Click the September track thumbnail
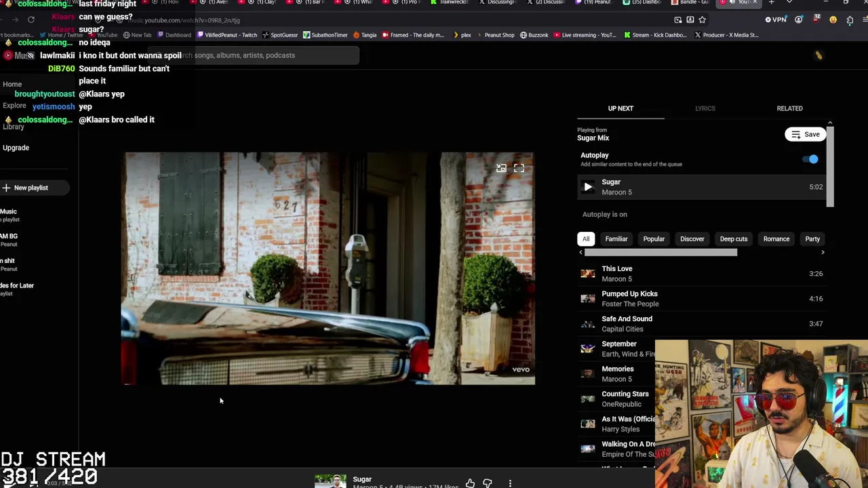The width and height of the screenshot is (868, 488). click(x=588, y=349)
